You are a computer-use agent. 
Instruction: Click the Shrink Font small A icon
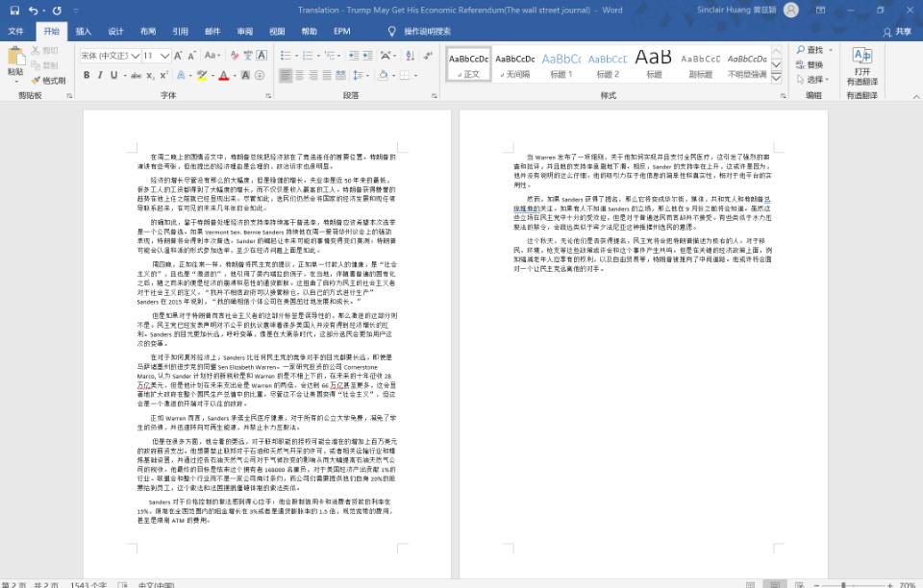pyautogui.click(x=192, y=56)
